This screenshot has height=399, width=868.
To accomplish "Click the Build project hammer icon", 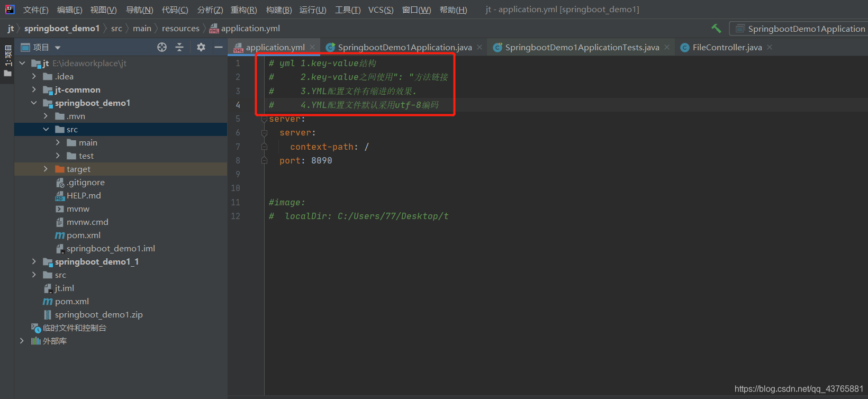I will coord(716,29).
